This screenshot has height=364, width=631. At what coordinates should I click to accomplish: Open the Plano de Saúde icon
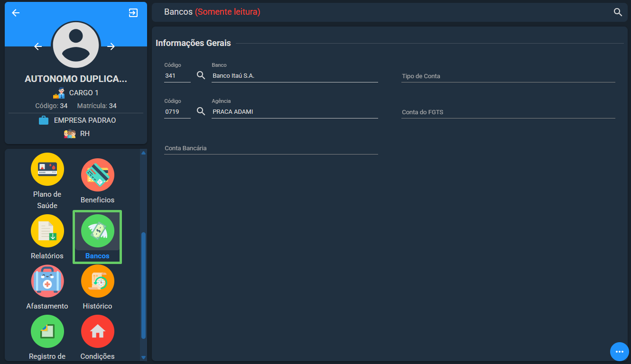click(47, 169)
